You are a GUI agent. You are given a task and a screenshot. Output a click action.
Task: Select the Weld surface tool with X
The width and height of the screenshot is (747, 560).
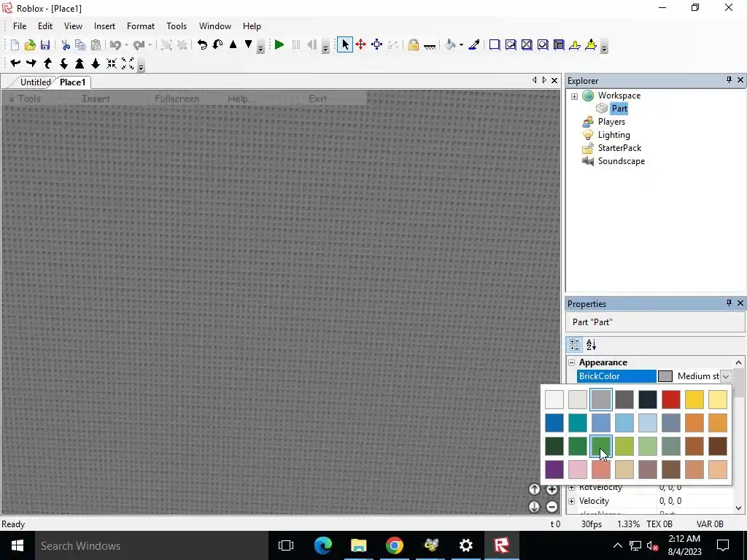pos(527,44)
